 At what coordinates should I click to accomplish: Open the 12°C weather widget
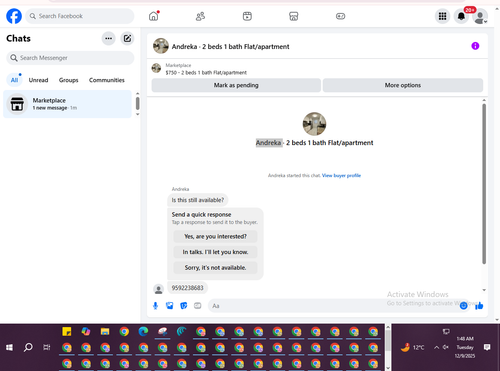click(413, 348)
